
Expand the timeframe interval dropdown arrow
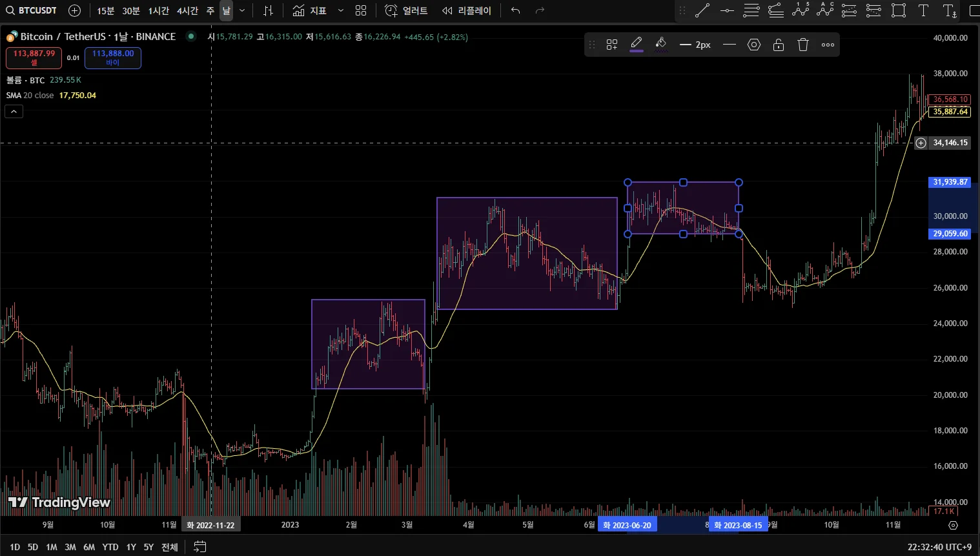(242, 10)
